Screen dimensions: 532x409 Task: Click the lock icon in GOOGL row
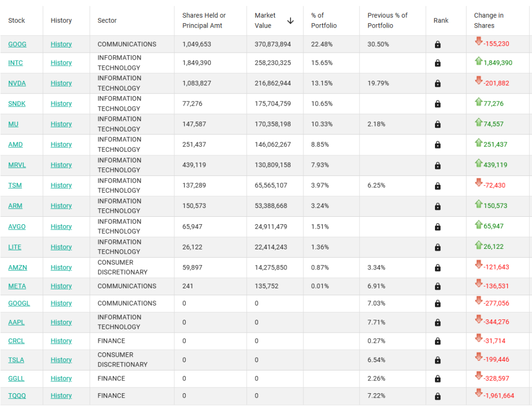tap(438, 304)
